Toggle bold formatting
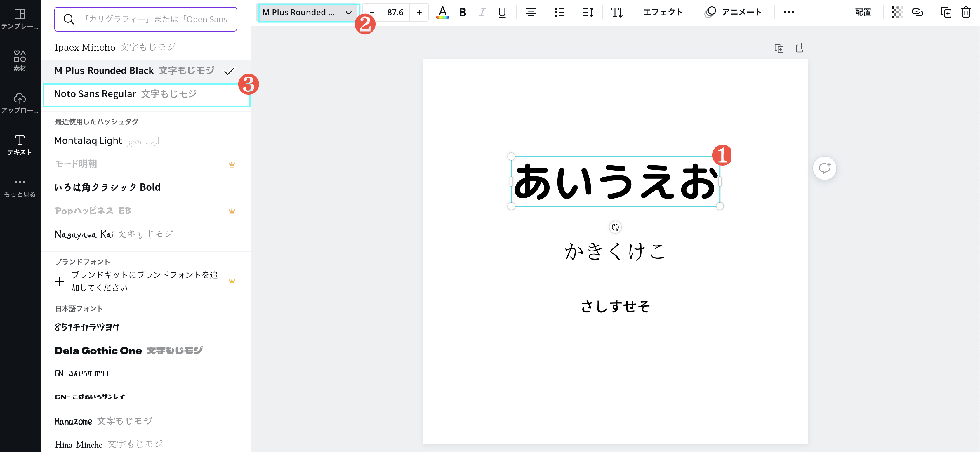This screenshot has width=980, height=452. pos(462,12)
